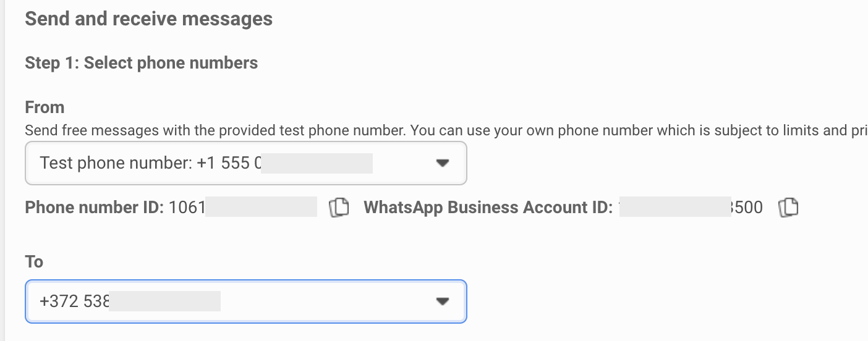The image size is (868, 341).
Task: Expand the From dropdown arrow
Action: tap(441, 163)
